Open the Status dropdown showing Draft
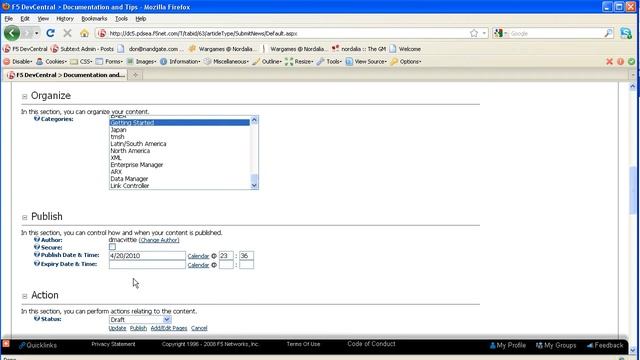The width and height of the screenshot is (640, 360). point(140,320)
